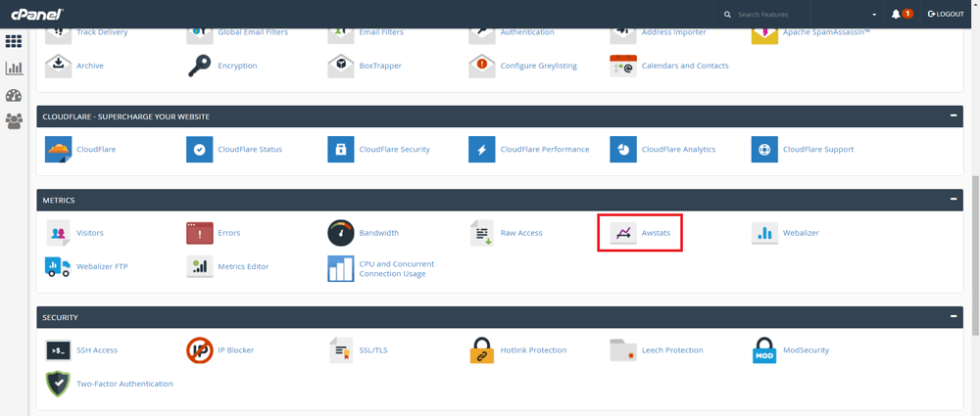Collapse the Security section
The height and width of the screenshot is (416, 980).
pos(954,317)
